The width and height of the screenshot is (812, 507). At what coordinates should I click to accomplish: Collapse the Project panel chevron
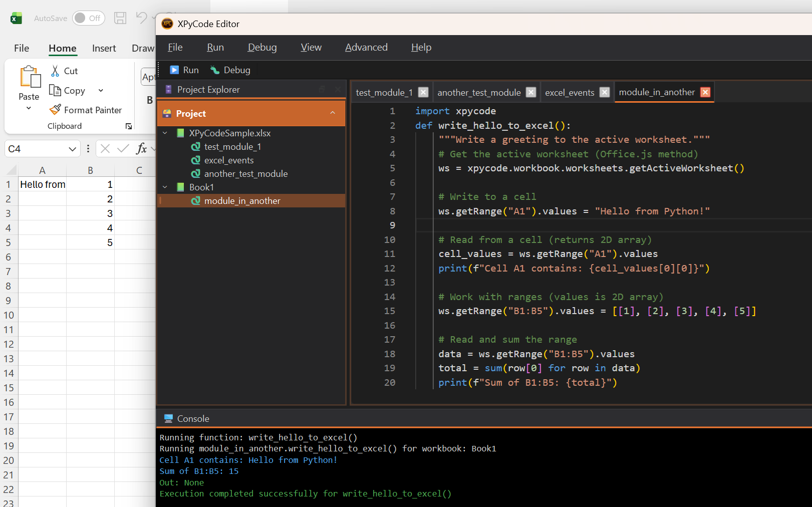point(333,113)
